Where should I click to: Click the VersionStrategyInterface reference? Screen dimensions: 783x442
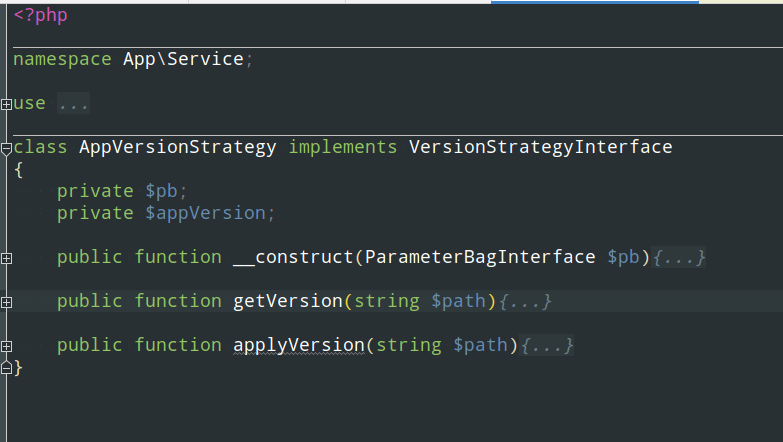pyautogui.click(x=540, y=147)
